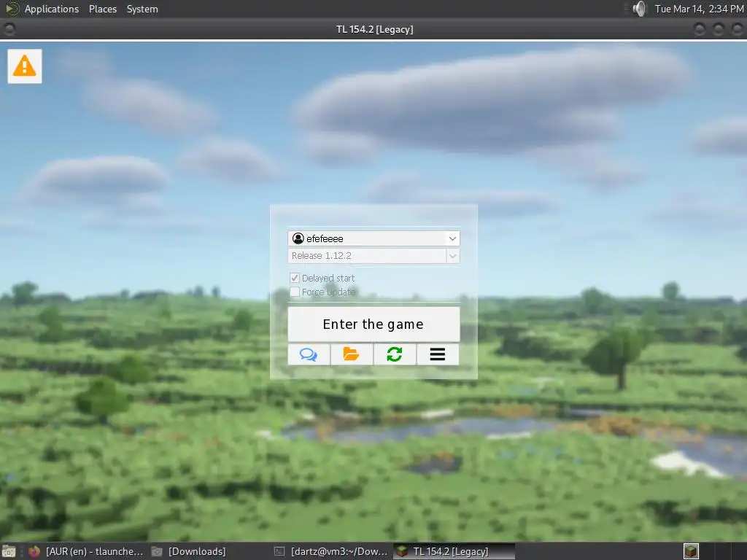The image size is (747, 560).
Task: Click the window menu button in title bar
Action: pyautogui.click(x=9, y=29)
